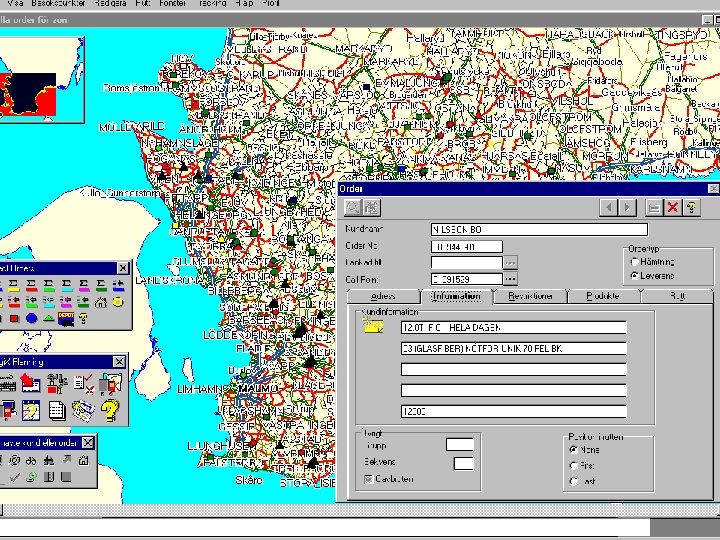
Task: Click the yellow note icon under Kundinformation
Action: point(373,326)
